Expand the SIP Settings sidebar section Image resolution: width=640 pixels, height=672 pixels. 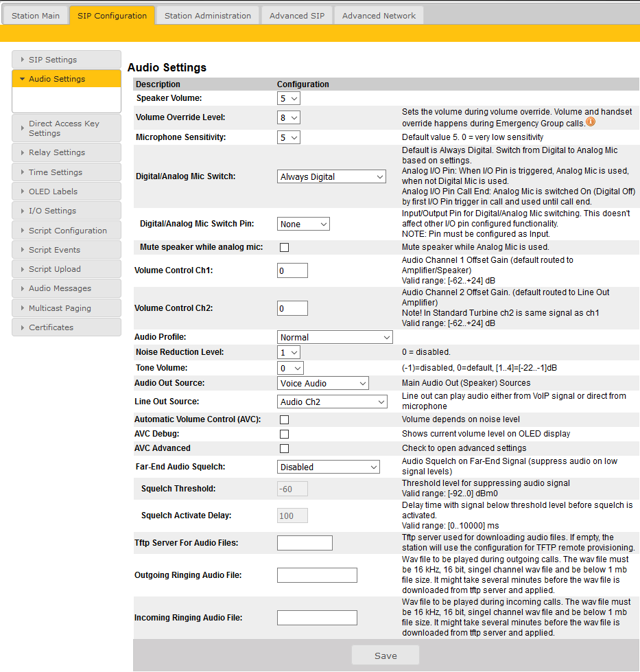coord(66,60)
